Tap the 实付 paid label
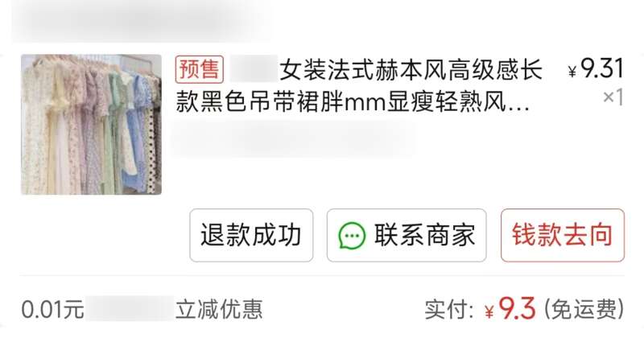Viewport: 644px width, 338px height. pos(449,309)
